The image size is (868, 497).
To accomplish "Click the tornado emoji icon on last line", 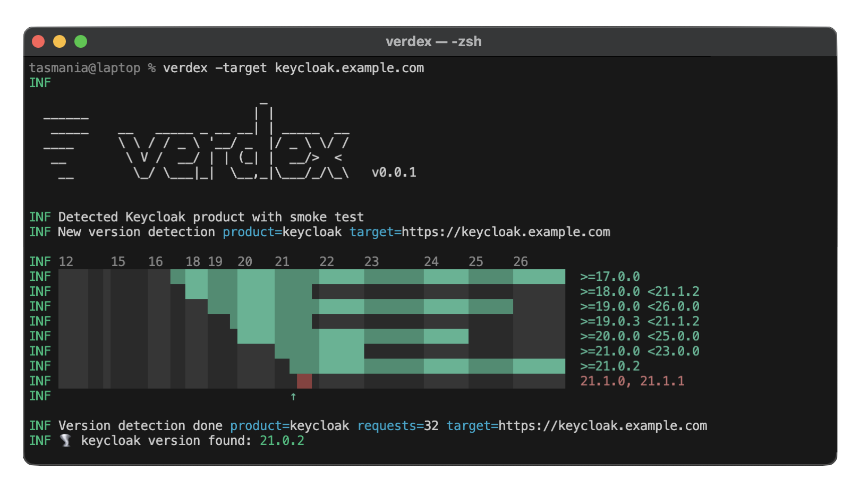I will 65,441.
